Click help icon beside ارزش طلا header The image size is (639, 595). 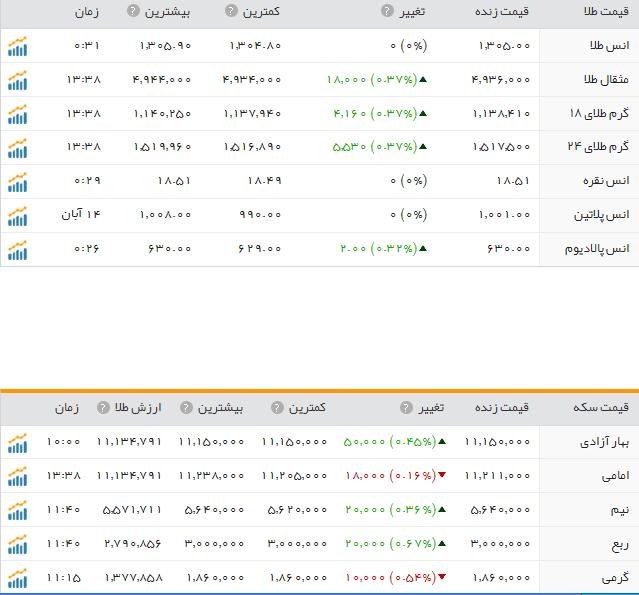click(x=103, y=407)
